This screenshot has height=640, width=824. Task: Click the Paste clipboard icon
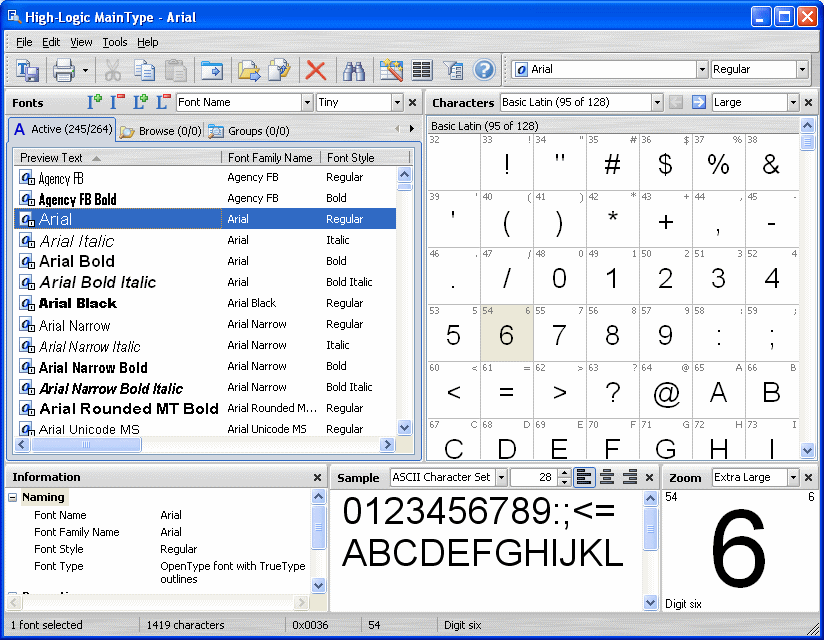(176, 70)
